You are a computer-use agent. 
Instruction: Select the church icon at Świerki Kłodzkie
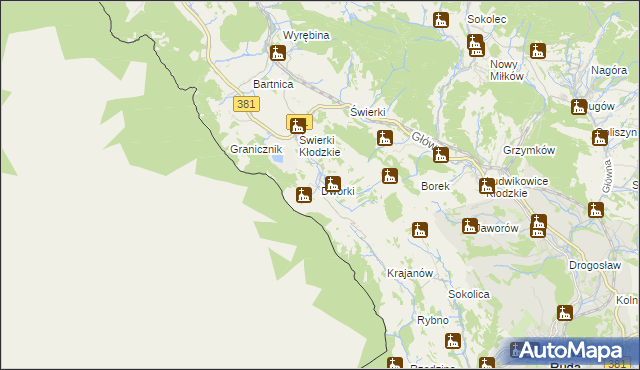[298, 126]
